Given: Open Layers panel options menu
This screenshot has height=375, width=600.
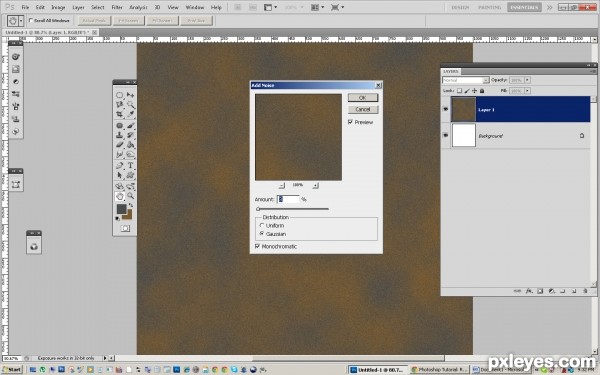Looking at the screenshot, I should tap(593, 71).
